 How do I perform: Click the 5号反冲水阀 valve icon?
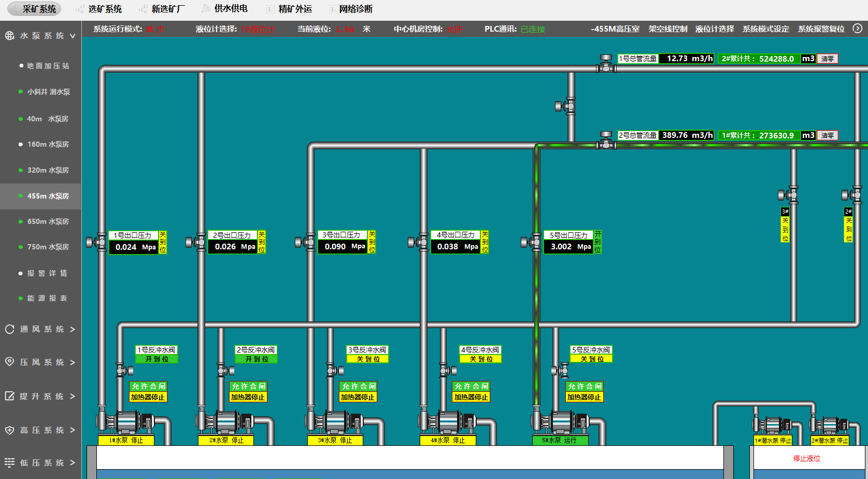560,370
